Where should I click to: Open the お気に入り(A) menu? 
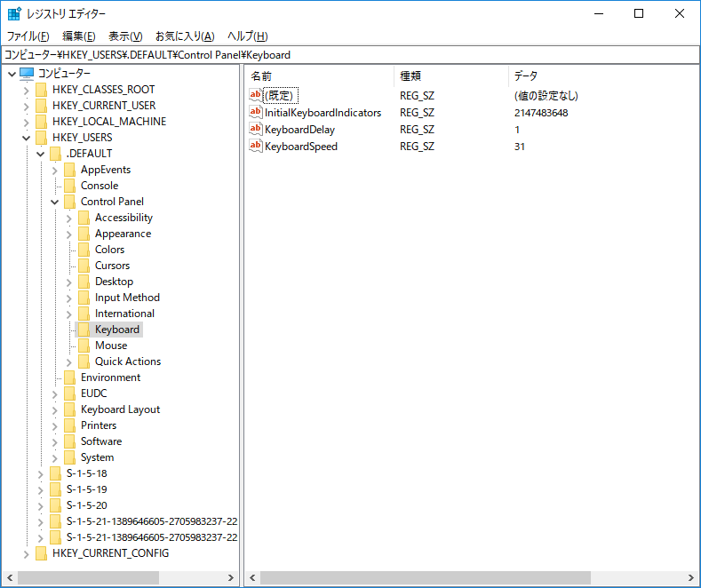[185, 36]
